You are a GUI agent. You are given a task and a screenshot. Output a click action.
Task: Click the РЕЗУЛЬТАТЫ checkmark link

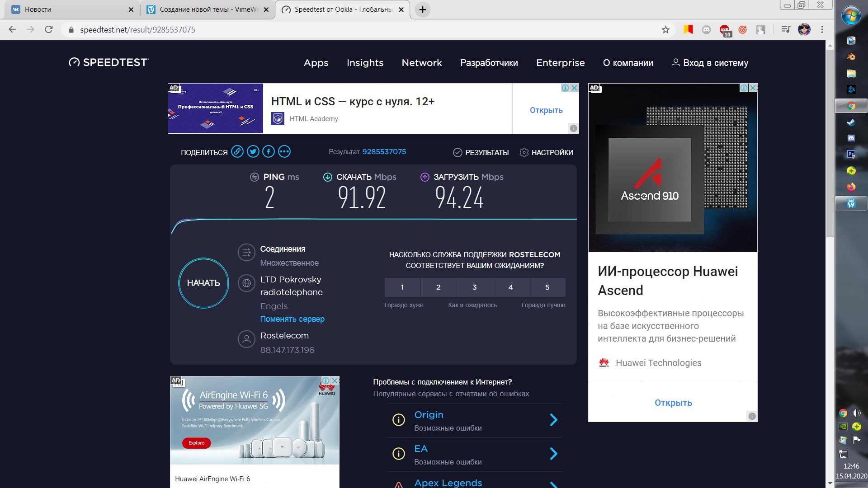[x=481, y=153]
